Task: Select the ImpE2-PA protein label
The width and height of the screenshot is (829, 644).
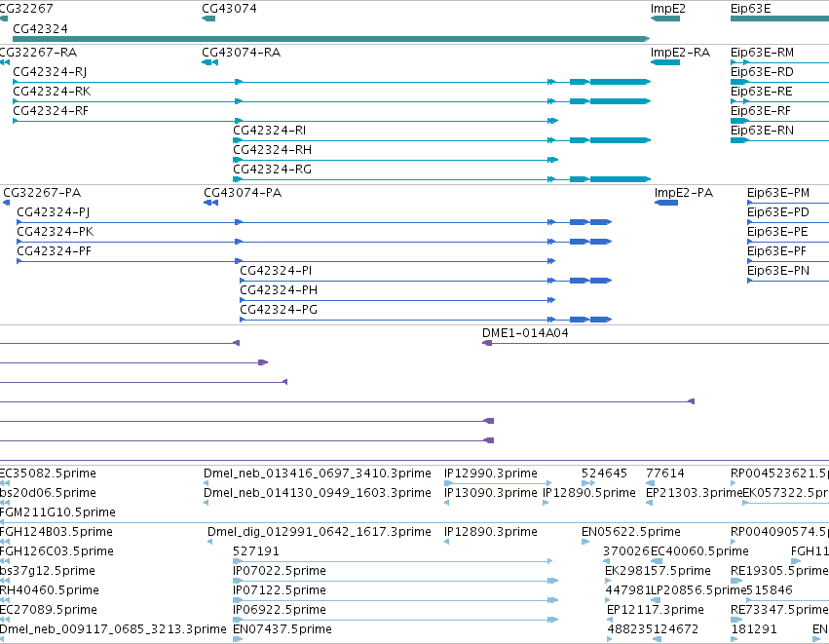Action: click(x=684, y=193)
